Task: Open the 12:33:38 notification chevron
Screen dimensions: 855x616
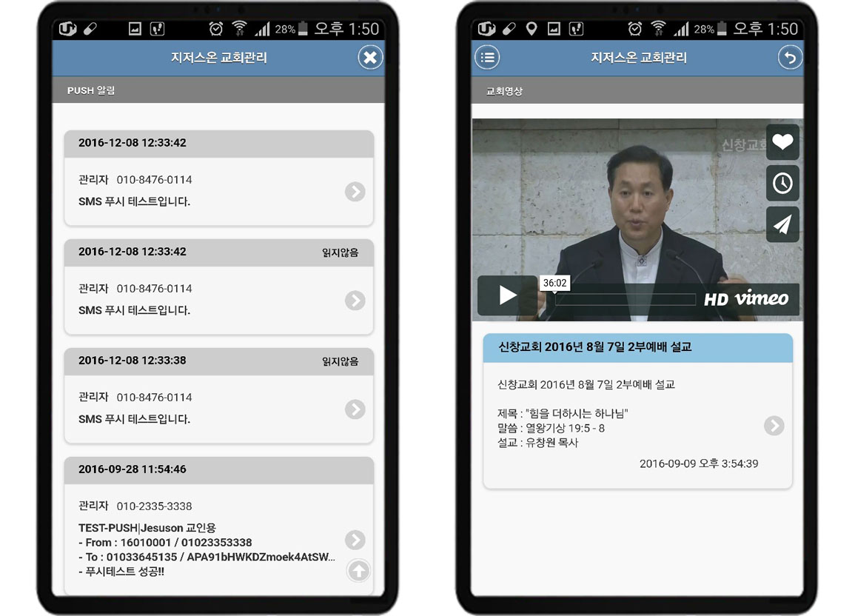Action: click(x=355, y=409)
